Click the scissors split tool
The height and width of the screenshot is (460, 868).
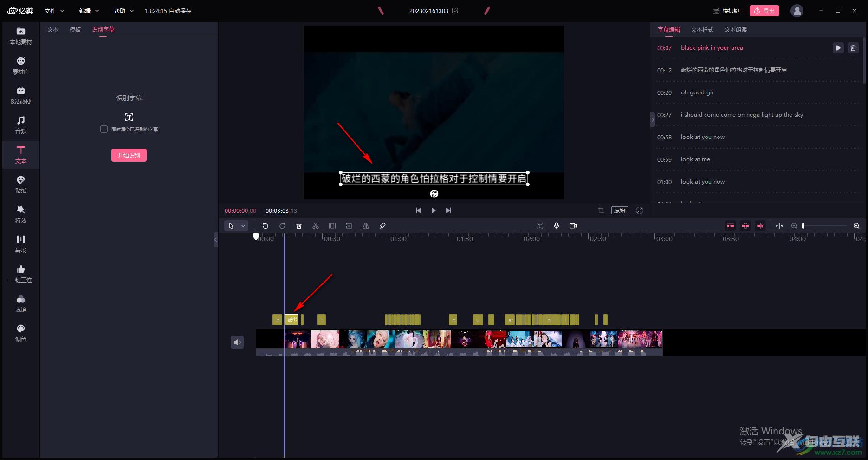(316, 226)
